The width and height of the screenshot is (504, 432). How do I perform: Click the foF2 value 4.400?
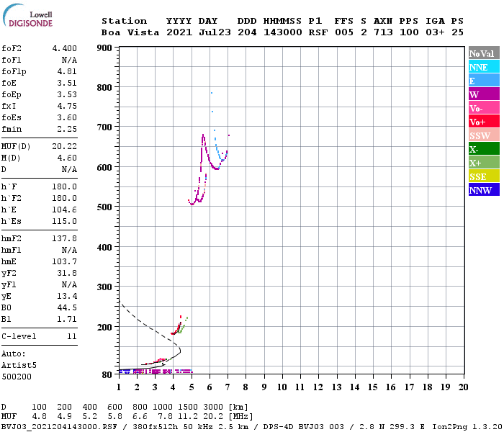tap(65, 48)
